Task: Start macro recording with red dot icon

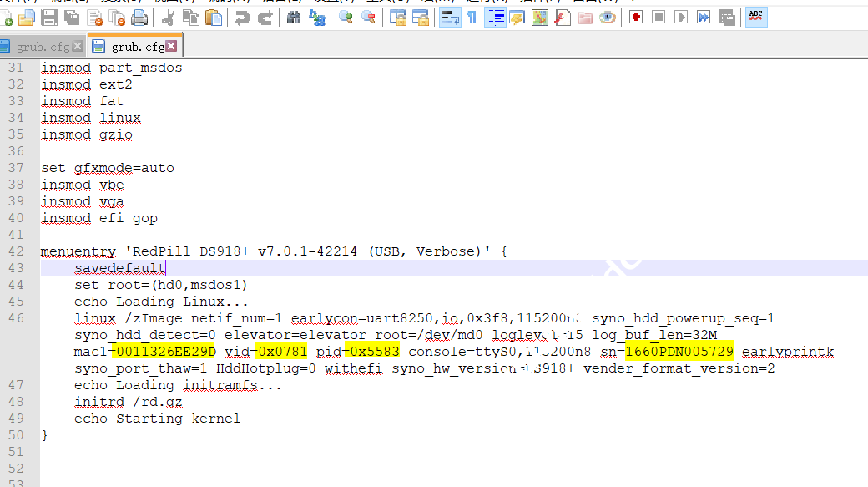Action: tap(636, 17)
